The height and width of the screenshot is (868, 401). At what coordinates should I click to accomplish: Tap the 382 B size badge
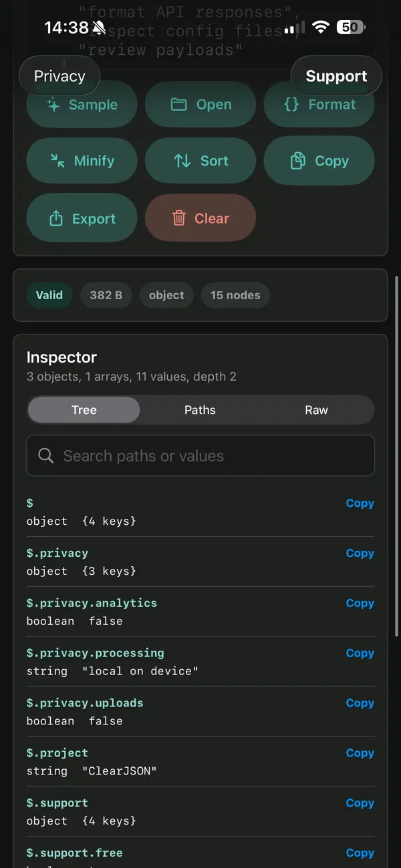[106, 295]
